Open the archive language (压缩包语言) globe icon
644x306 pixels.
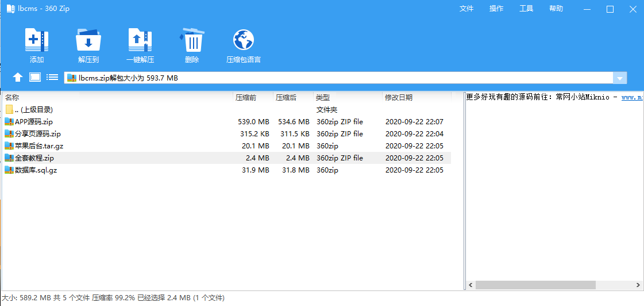(244, 40)
